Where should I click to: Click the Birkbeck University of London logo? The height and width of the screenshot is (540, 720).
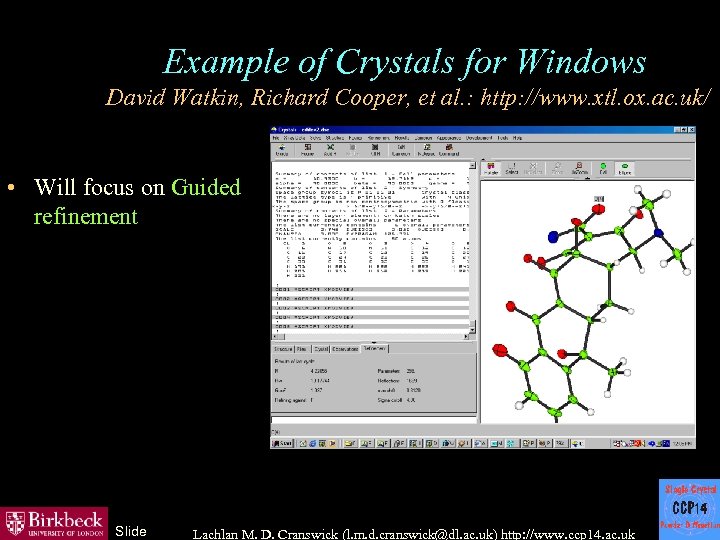pos(54,523)
